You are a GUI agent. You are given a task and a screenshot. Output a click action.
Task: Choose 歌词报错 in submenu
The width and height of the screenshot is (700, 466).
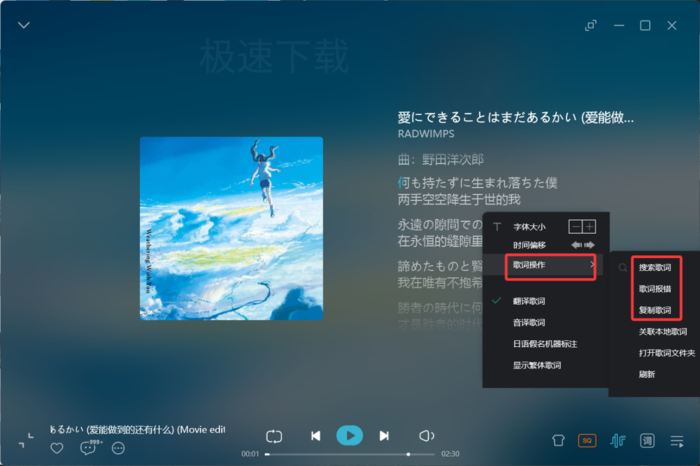(x=654, y=289)
